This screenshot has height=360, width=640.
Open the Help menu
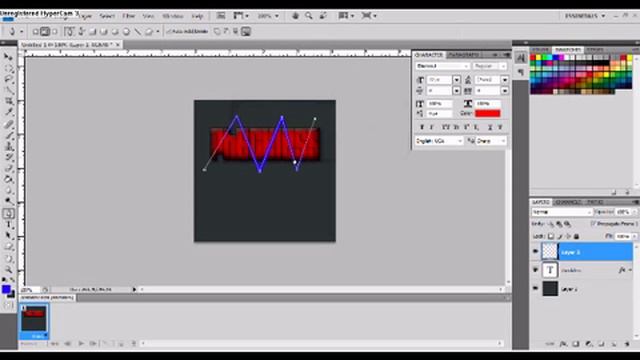[198, 16]
